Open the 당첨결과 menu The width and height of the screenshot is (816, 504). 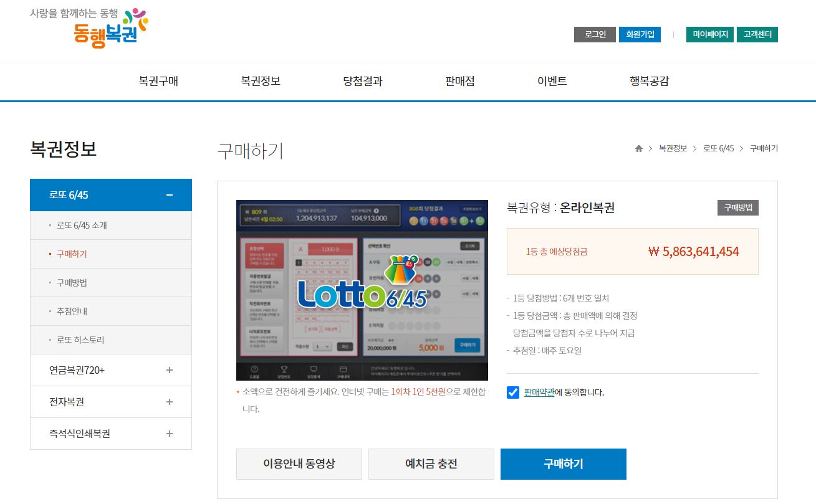tap(363, 81)
